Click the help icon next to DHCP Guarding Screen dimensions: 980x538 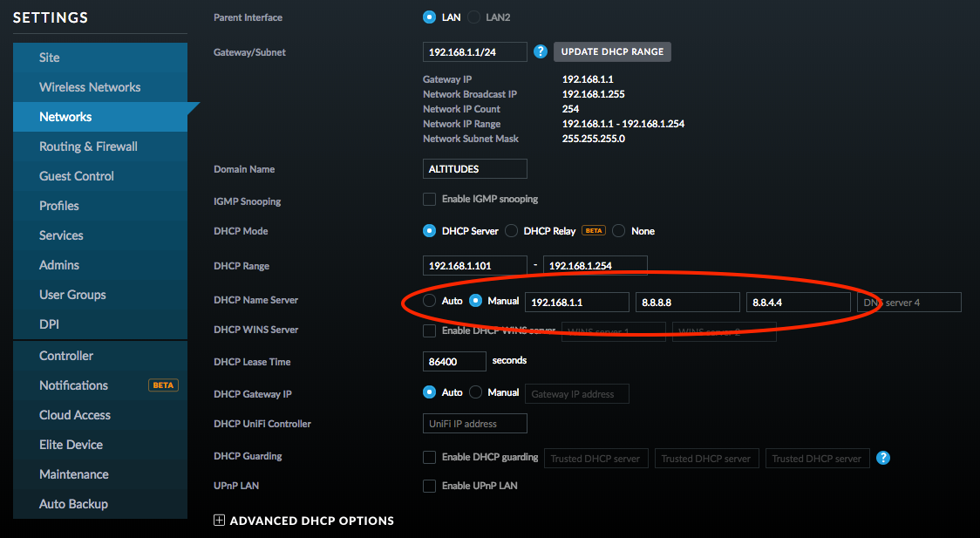point(882,458)
